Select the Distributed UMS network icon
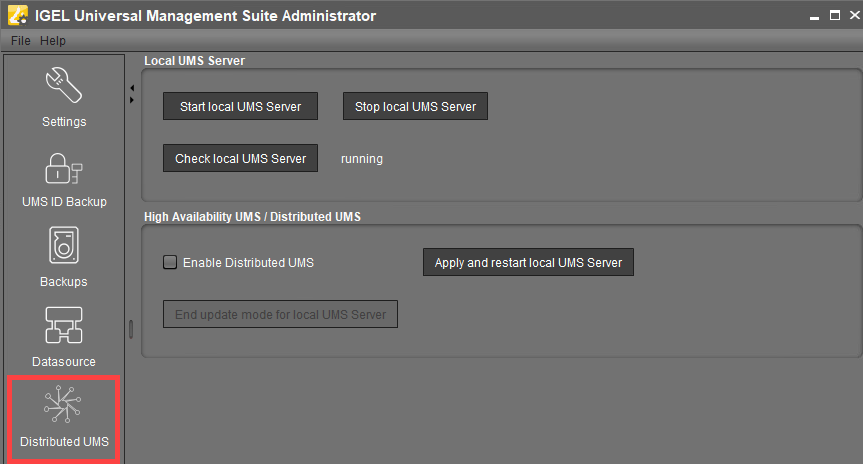Image resolution: width=863 pixels, height=464 pixels. (x=64, y=406)
